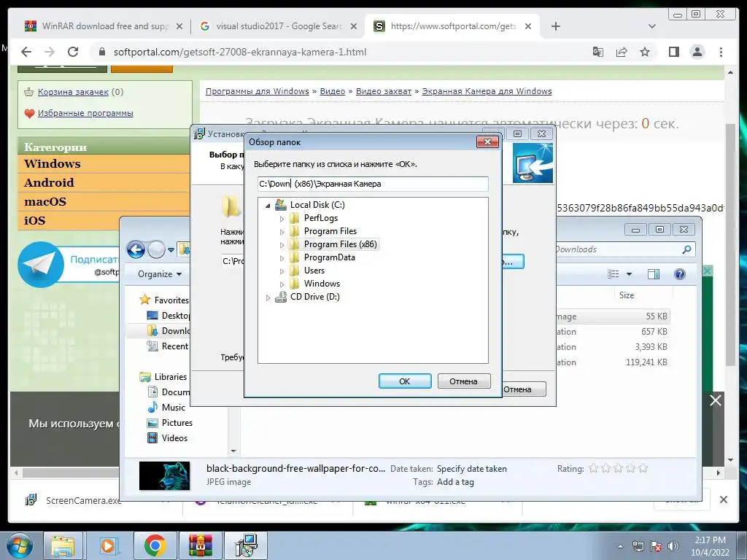Select iOS category
The width and height of the screenshot is (747, 560).
click(35, 220)
